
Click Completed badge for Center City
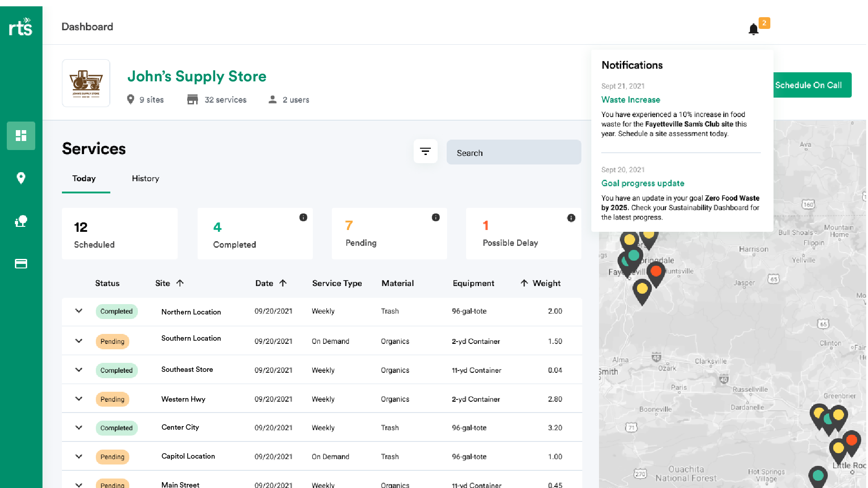(x=117, y=428)
